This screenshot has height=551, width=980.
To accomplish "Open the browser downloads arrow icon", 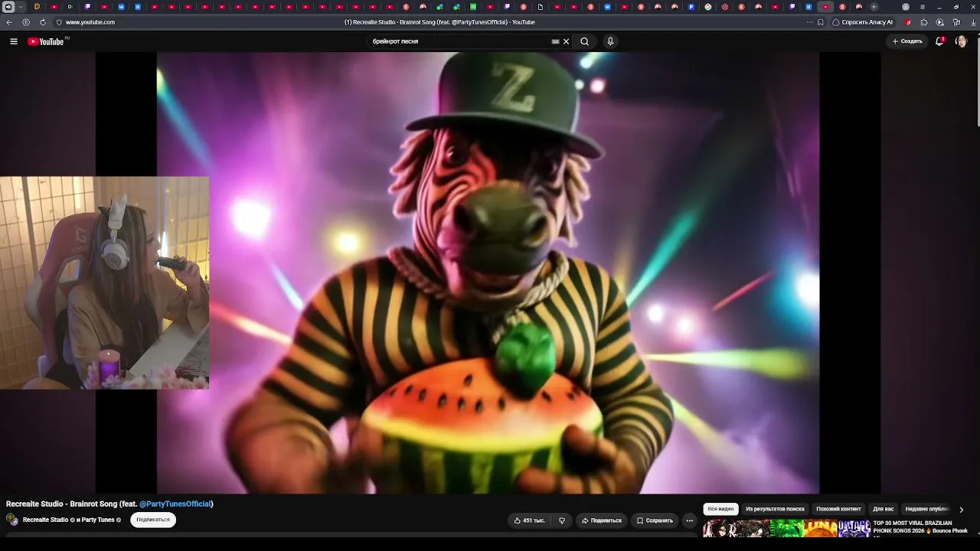I will point(973,22).
